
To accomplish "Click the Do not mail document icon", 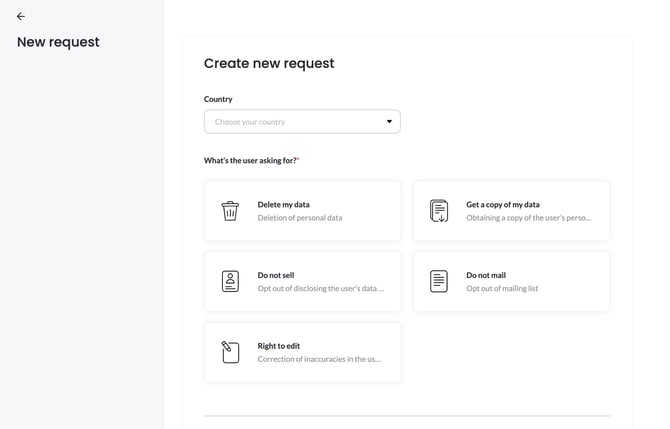I will tap(439, 281).
